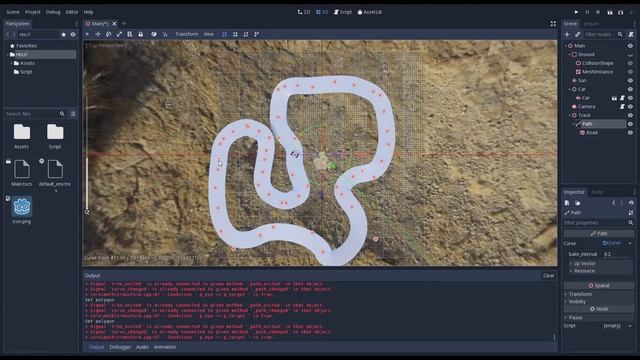Open the Curve resource dropdown arrow

tap(630, 243)
